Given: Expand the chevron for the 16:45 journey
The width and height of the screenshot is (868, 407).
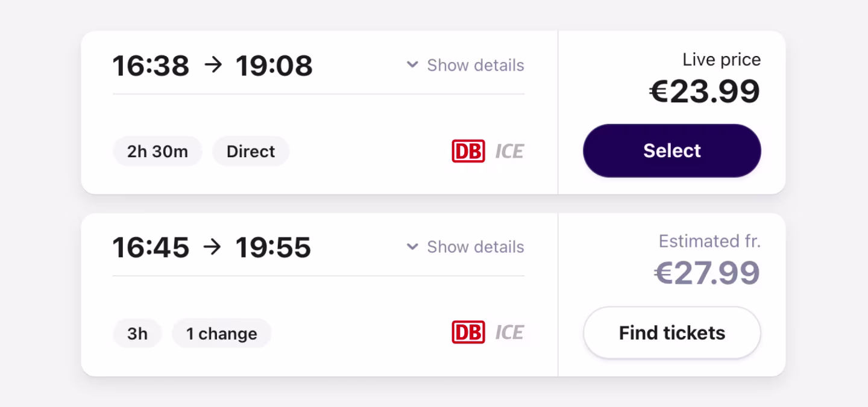Looking at the screenshot, I should click(412, 246).
